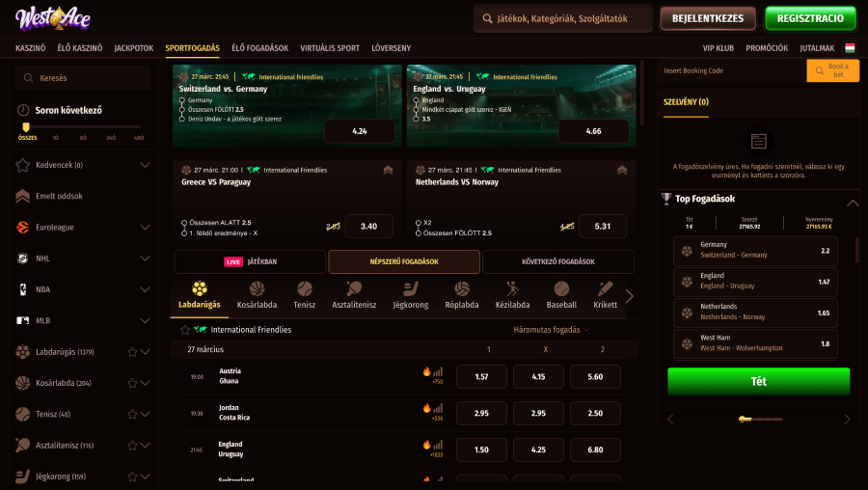The image size is (868, 490).
Task: Collapse the Top Fogadások panel
Action: pyautogui.click(x=853, y=204)
